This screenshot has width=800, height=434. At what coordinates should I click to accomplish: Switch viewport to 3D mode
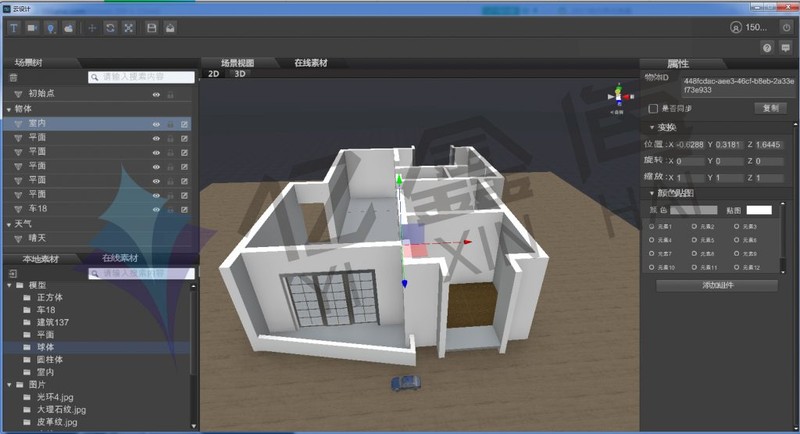tap(240, 73)
